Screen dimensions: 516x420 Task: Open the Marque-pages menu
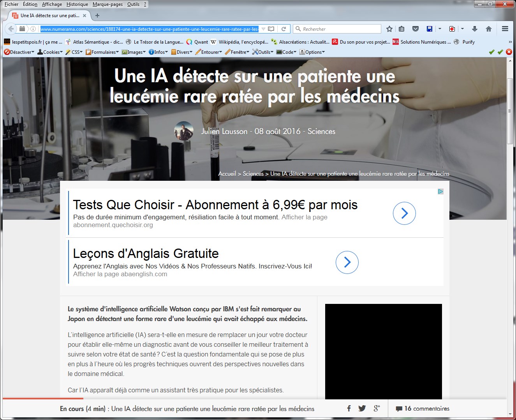click(107, 4)
